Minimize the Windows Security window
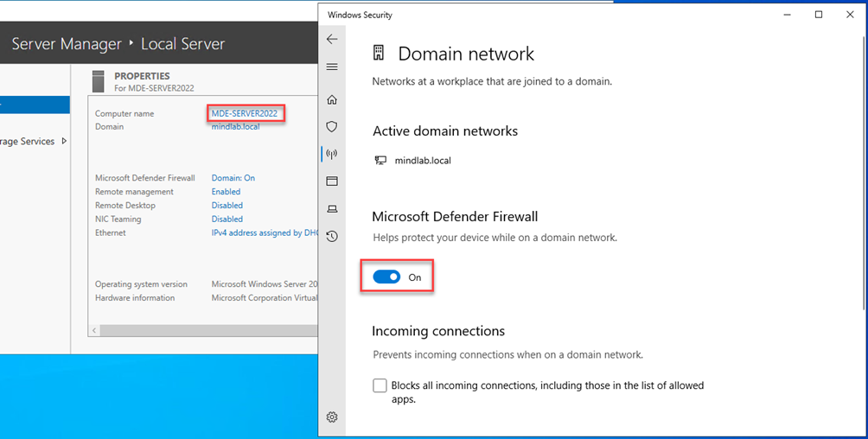 point(788,15)
